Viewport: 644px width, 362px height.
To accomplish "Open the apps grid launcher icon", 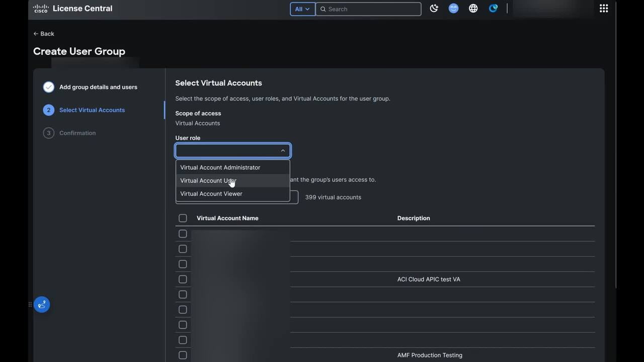I will (604, 9).
